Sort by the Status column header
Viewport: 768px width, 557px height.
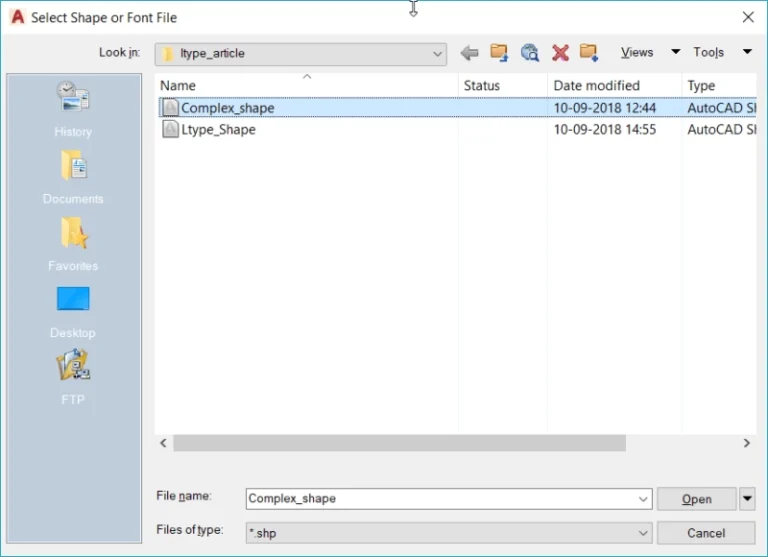503,85
